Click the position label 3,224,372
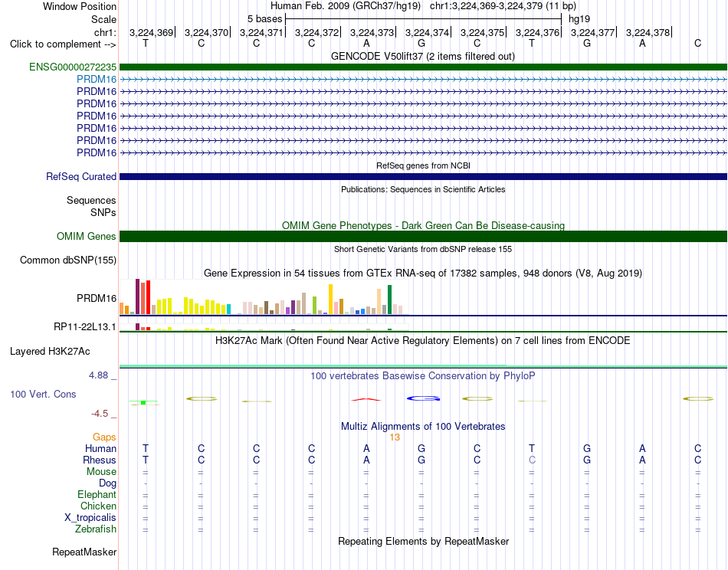The height and width of the screenshot is (570, 728). (x=317, y=32)
